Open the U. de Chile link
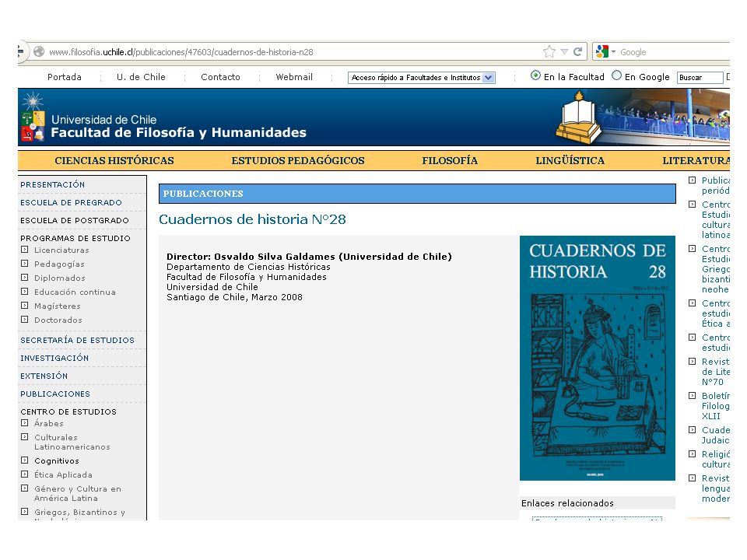This screenshot has height=560, width=747. [141, 77]
